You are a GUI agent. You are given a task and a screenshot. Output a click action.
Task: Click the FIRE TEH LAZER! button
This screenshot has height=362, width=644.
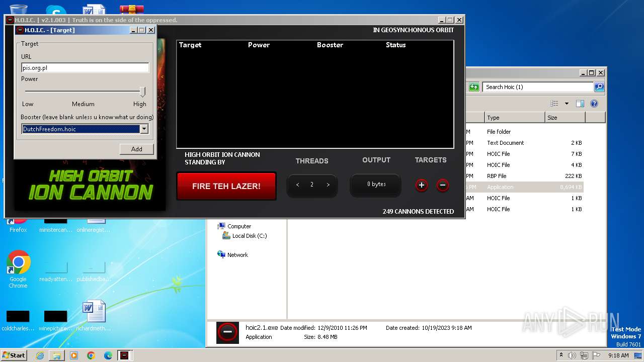click(x=226, y=186)
